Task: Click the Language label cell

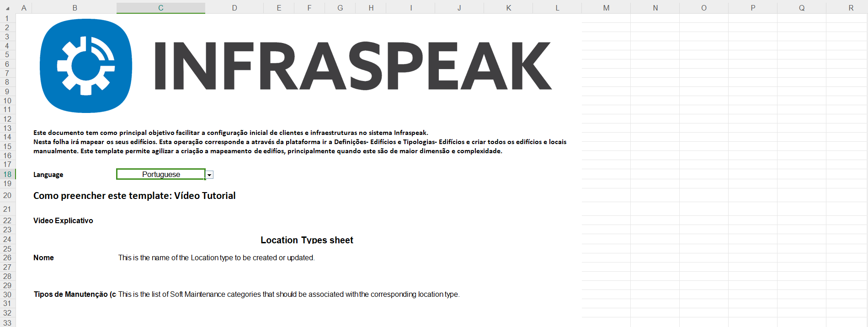Action: pyautogui.click(x=48, y=175)
